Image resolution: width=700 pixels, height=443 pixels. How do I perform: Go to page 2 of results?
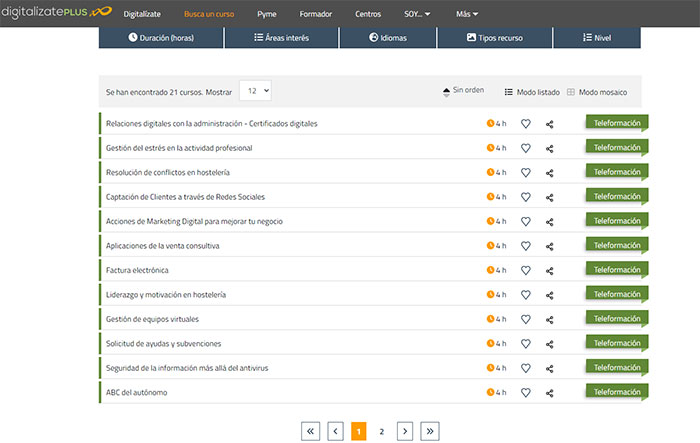pyautogui.click(x=381, y=431)
